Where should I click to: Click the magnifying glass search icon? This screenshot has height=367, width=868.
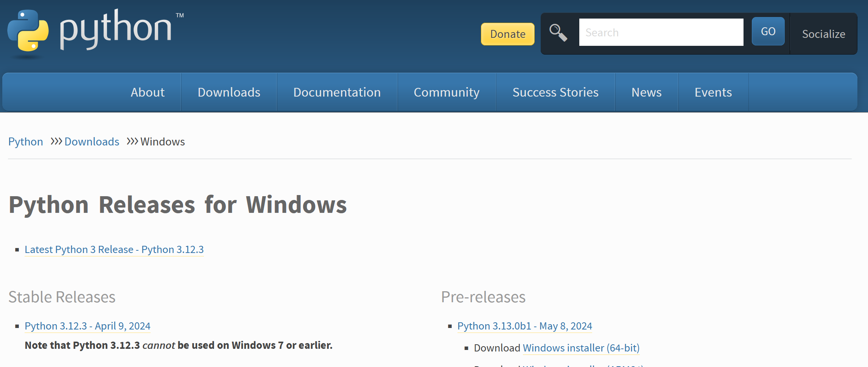coord(558,33)
